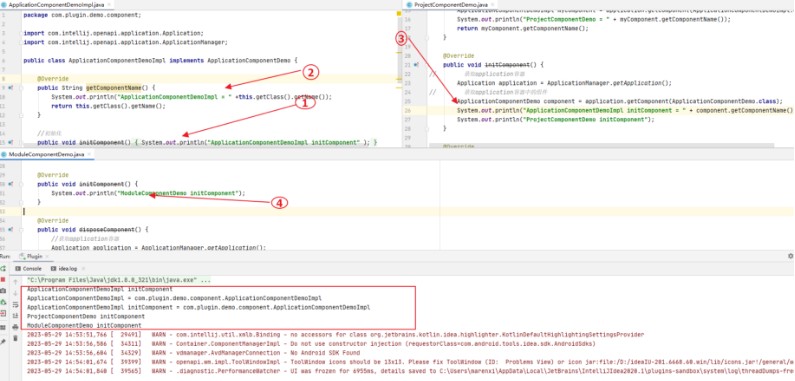Collapse the getComponentName method fold
Viewport: 795px width, 381px height.
click(21, 88)
